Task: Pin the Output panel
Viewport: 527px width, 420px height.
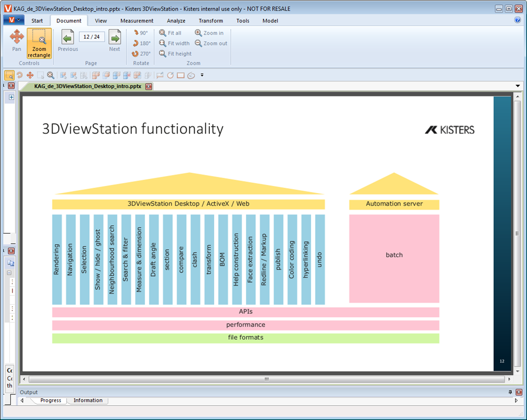Action: click(510, 392)
